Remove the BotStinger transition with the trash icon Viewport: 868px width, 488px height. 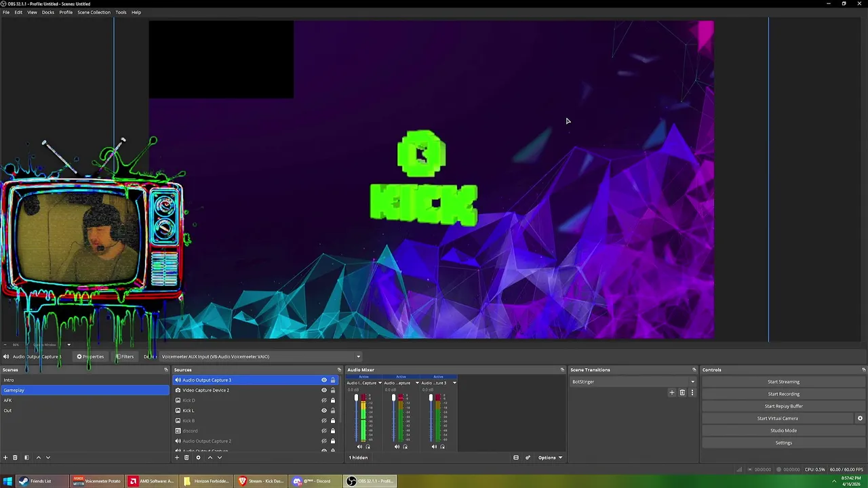[682, 392]
